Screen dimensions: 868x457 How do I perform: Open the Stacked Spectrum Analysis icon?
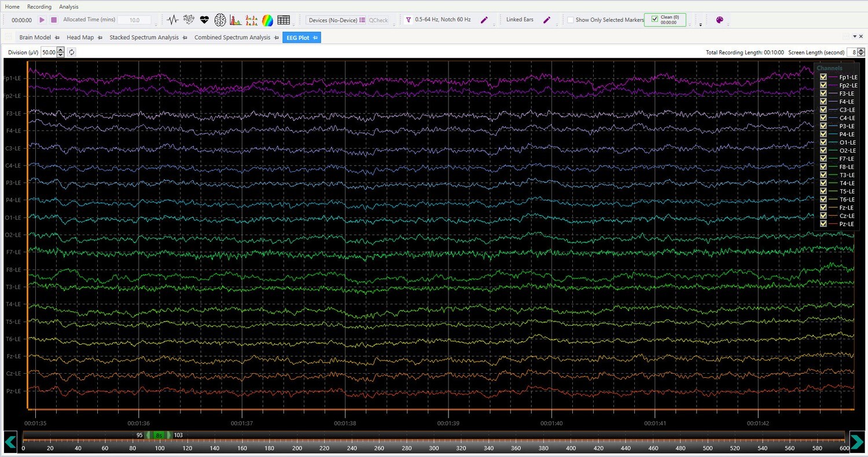251,20
